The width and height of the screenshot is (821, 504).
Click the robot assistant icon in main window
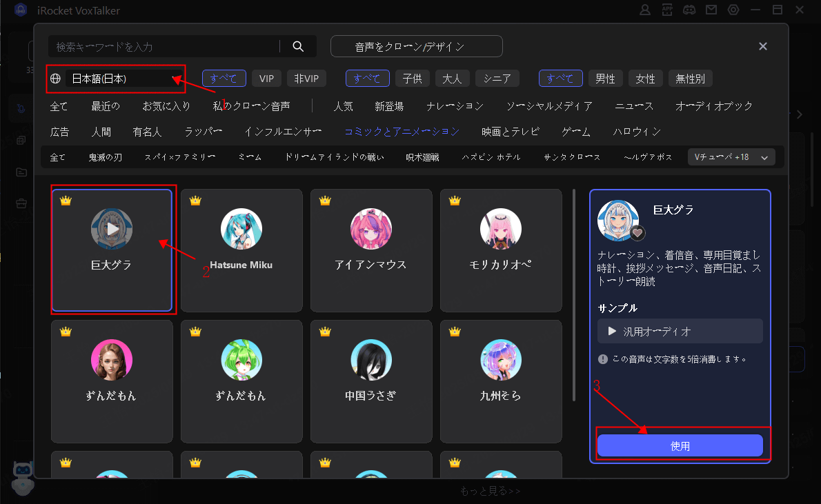coord(23,478)
